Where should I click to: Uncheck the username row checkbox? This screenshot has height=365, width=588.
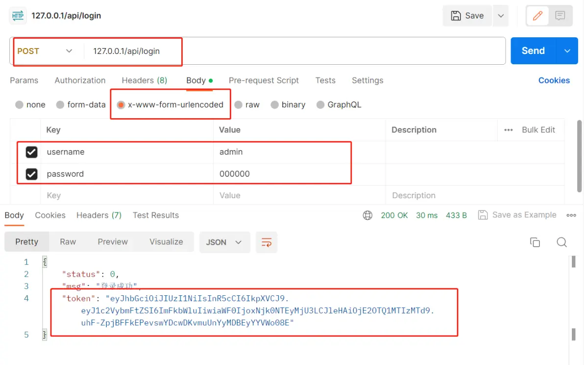[31, 152]
